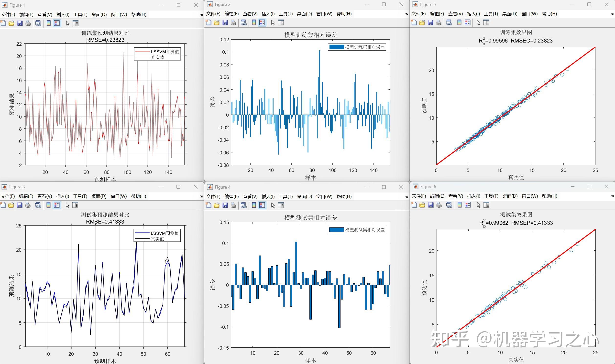
Task: Open 插入(I) menu in Figure 5
Action: click(x=473, y=14)
